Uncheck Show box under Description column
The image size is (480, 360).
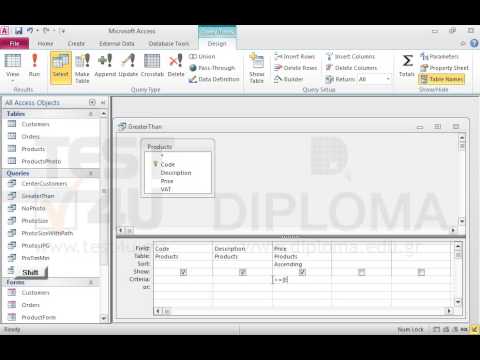point(243,272)
